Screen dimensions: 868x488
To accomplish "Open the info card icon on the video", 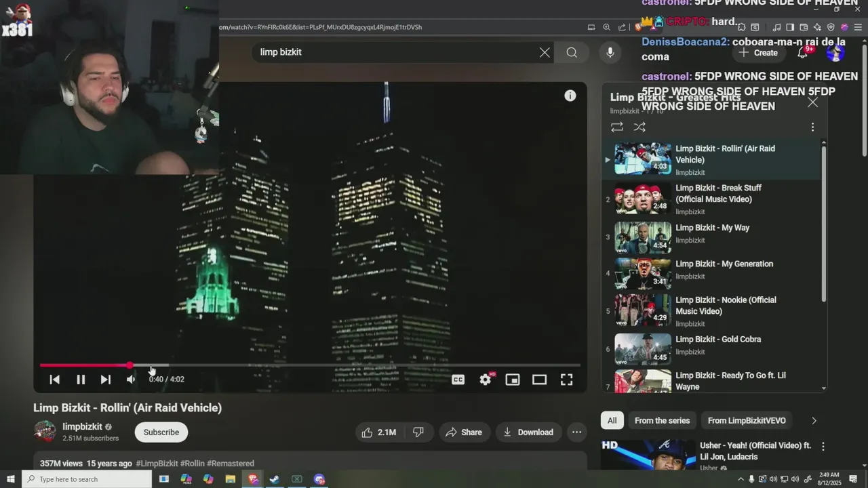I will (x=570, y=96).
